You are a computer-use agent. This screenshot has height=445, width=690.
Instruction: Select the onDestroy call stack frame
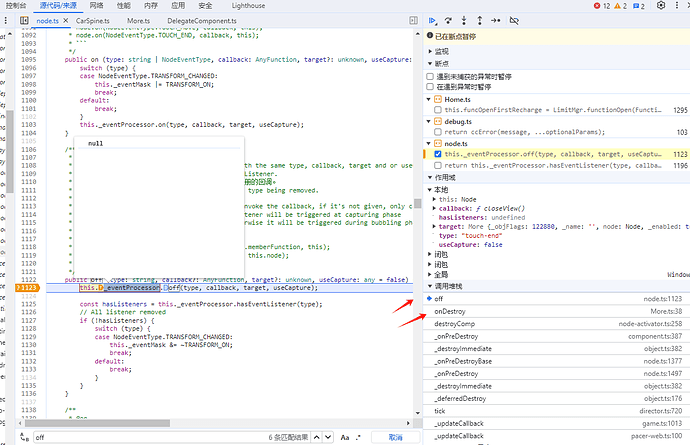click(455, 312)
